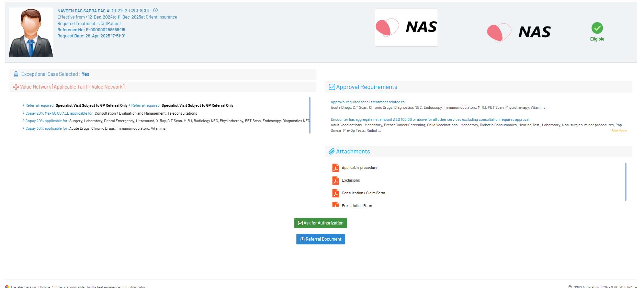Click the red cross Value Network icon
Viewport: 644px width, 288px height.
pyautogui.click(x=16, y=87)
